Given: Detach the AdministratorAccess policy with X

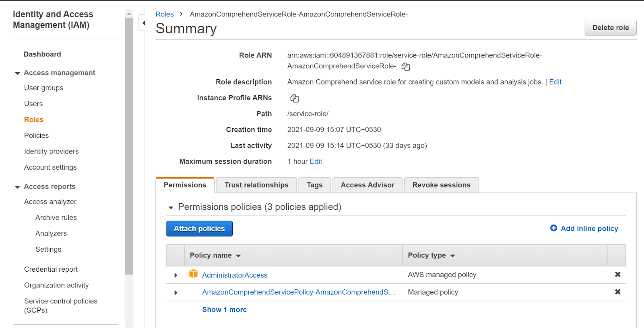Looking at the screenshot, I should 617,275.
